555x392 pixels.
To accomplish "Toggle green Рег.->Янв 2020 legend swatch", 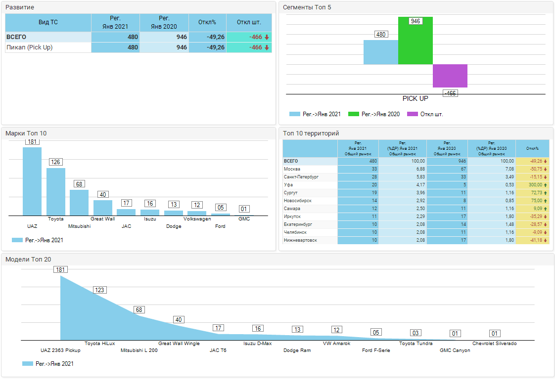I will click(x=354, y=114).
